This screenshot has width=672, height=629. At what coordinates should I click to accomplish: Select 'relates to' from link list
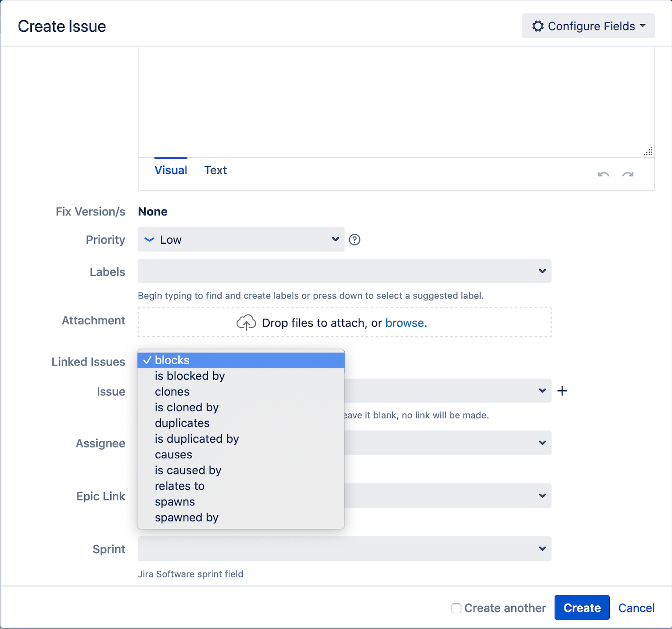(180, 486)
